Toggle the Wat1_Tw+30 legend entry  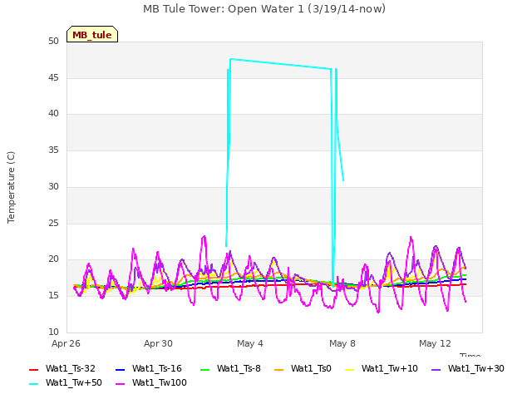coord(467,369)
